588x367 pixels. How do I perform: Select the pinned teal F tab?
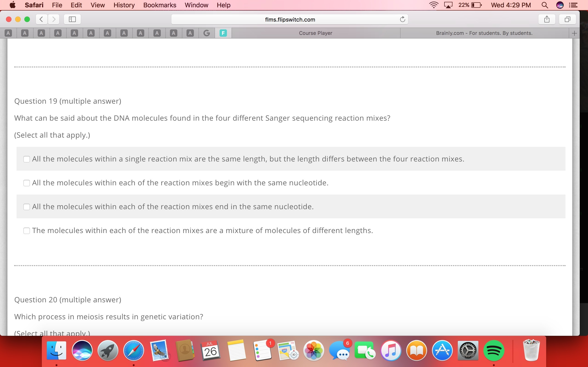click(223, 33)
